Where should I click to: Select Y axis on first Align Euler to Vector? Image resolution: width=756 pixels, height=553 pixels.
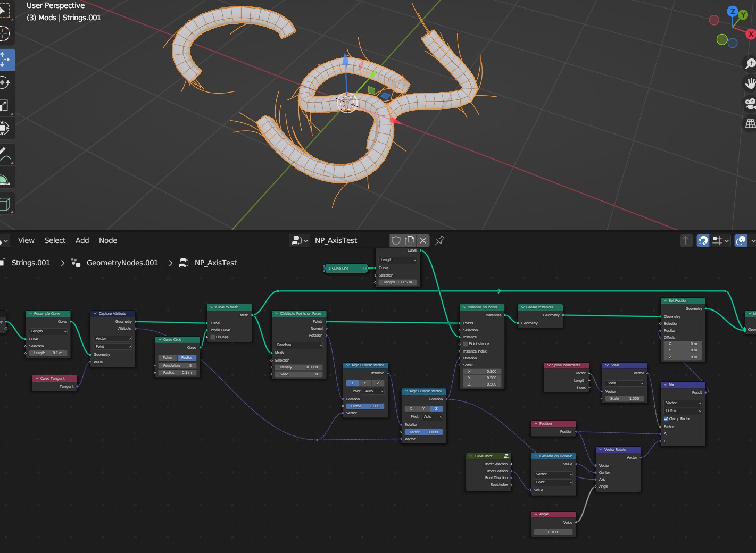365,383
